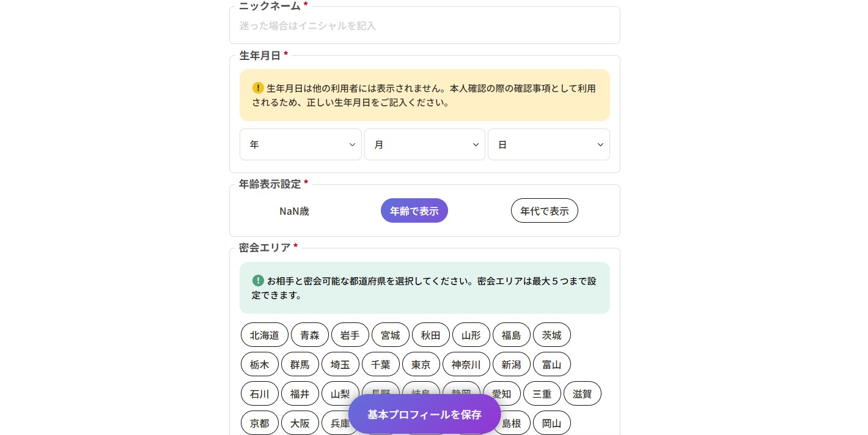Choose 青森 in the area list
Viewport: 868px width, 435px height.
(310, 335)
